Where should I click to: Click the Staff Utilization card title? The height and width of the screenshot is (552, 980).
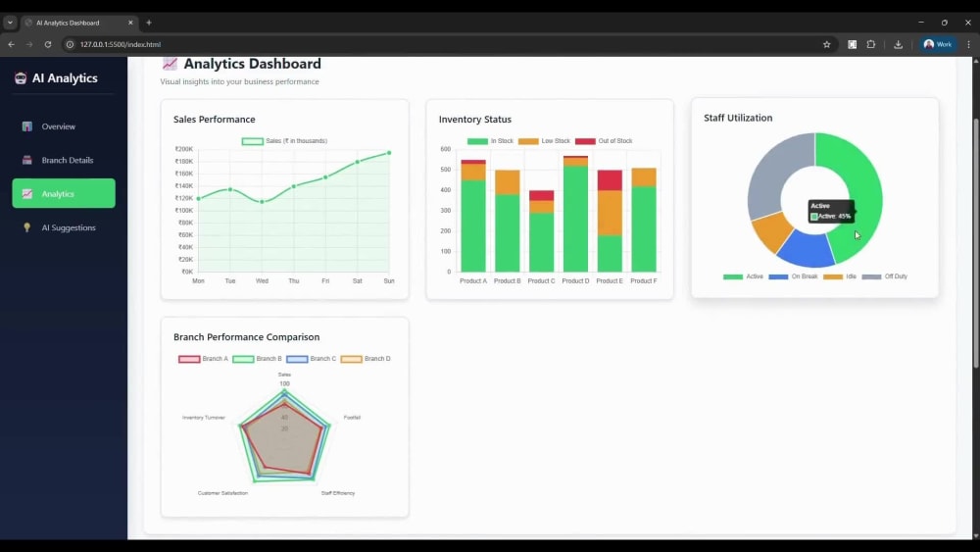pyautogui.click(x=738, y=118)
